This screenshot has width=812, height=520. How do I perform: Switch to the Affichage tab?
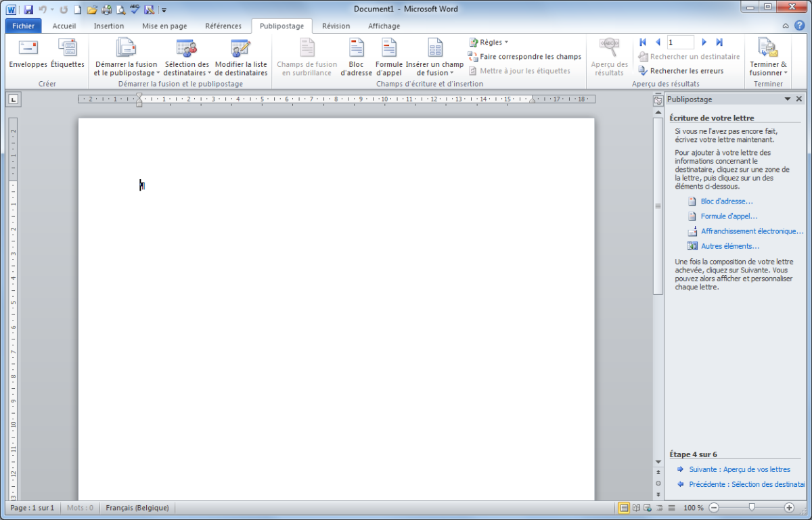click(384, 26)
